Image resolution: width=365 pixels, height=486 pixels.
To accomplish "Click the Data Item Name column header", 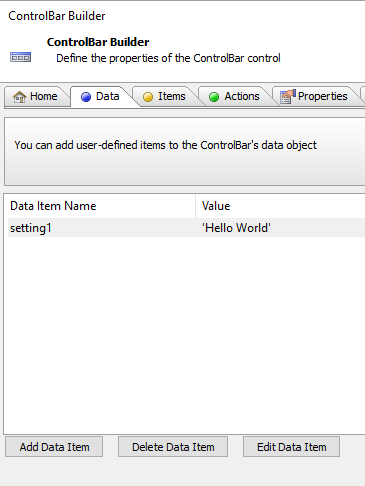I will [101, 206].
